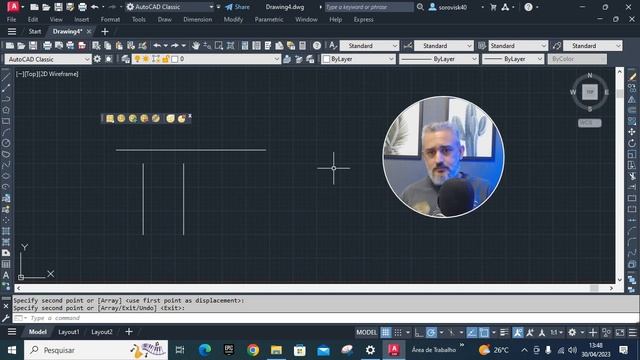Open the Standard dimension style dropdown
The image size is (640, 360).
point(444,46)
